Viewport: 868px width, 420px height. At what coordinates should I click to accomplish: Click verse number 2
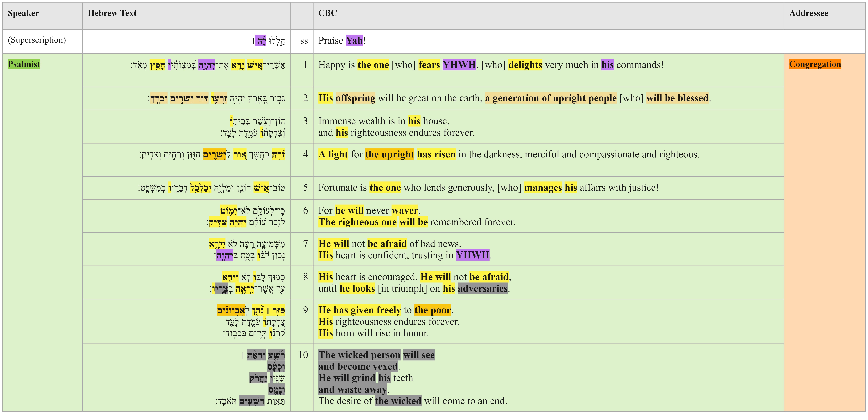305,98
